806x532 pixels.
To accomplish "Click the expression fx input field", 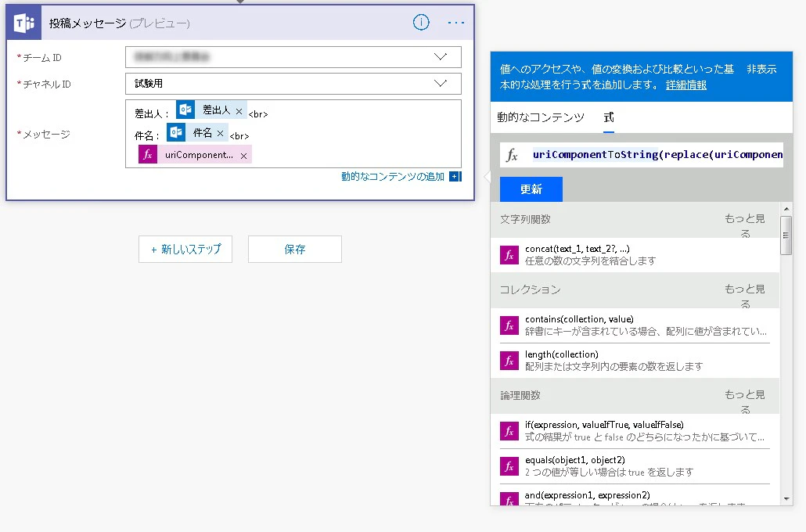I will [x=642, y=155].
